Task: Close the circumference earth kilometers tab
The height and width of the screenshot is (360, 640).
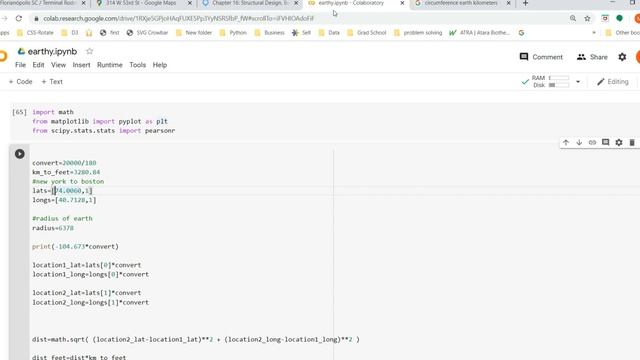Action: (509, 3)
